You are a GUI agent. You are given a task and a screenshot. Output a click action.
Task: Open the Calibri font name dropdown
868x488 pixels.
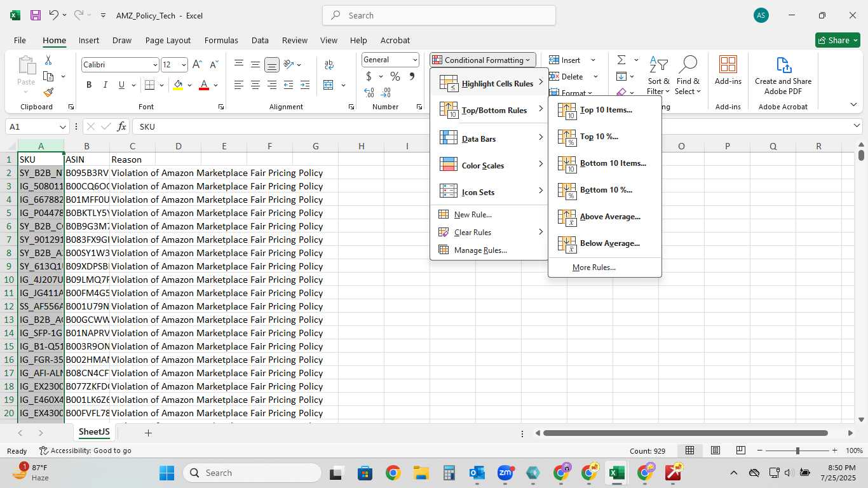[x=155, y=65]
